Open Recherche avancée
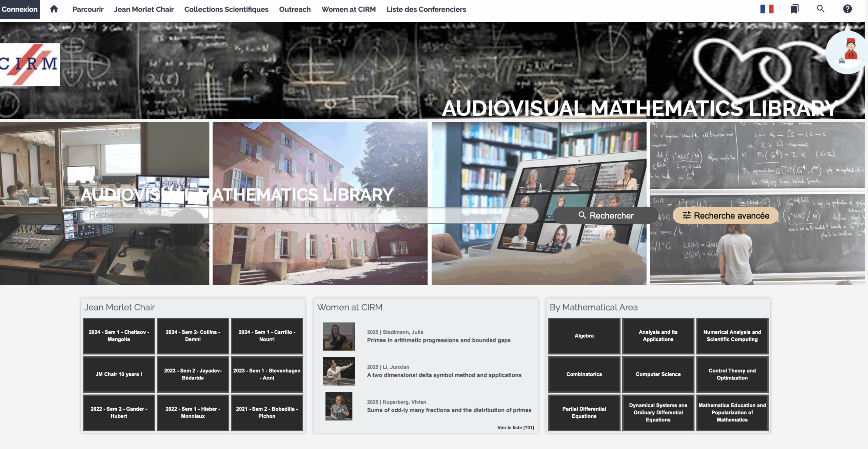The width and height of the screenshot is (868, 449). point(726,215)
